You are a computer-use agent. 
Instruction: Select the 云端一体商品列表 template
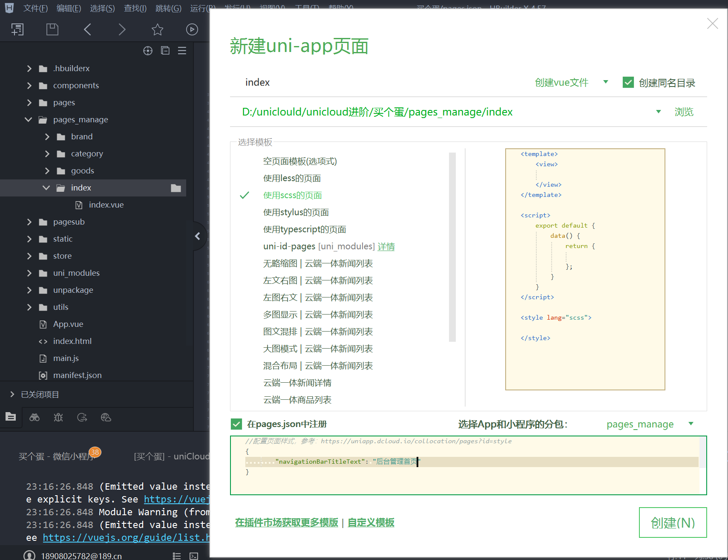coord(297,400)
